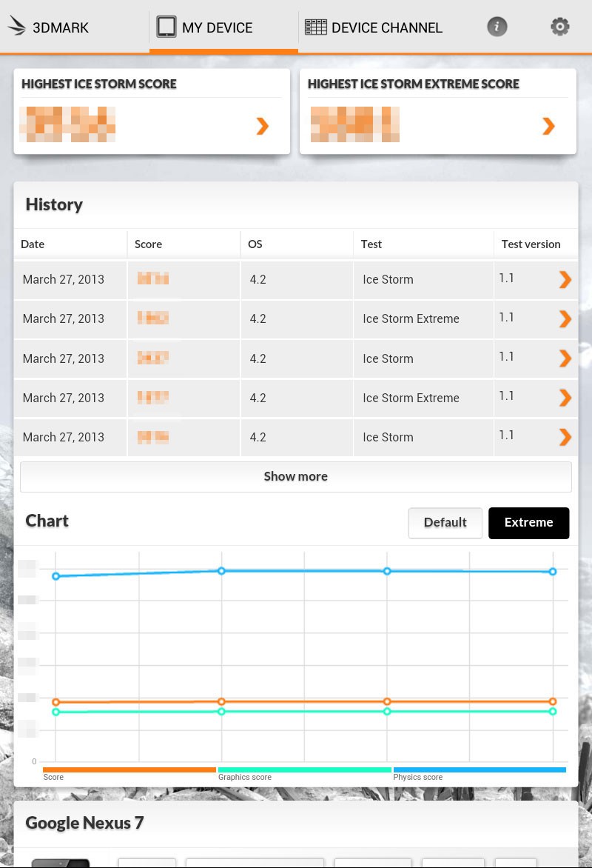Open settings gear icon
This screenshot has height=868, width=592.
[560, 27]
